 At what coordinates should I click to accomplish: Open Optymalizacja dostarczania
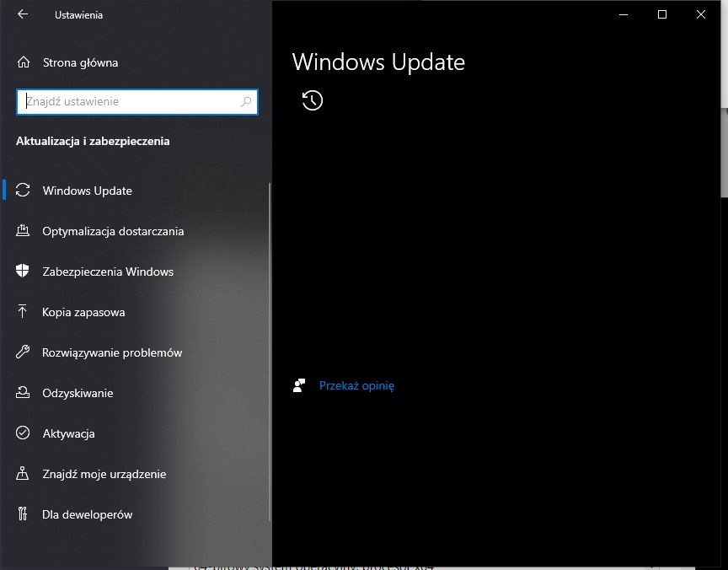[113, 231]
